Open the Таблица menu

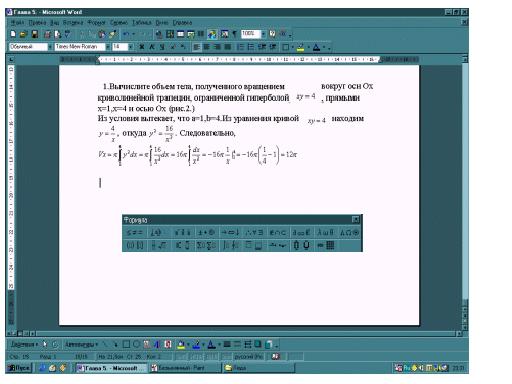[x=142, y=23]
